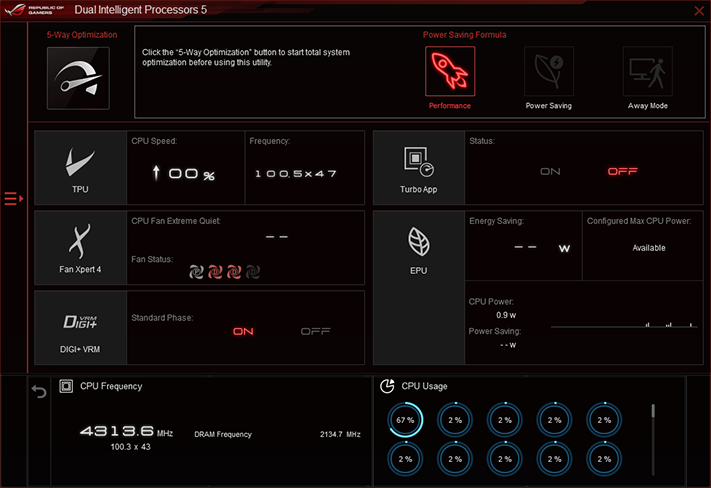Click the 5-Way Optimization heading
711x488 pixels.
click(x=82, y=35)
